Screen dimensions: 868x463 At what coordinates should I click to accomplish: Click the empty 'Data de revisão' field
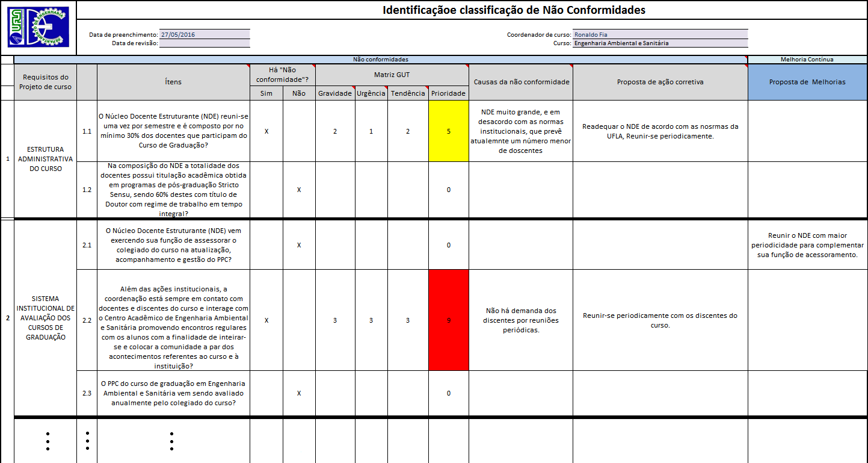click(x=205, y=43)
